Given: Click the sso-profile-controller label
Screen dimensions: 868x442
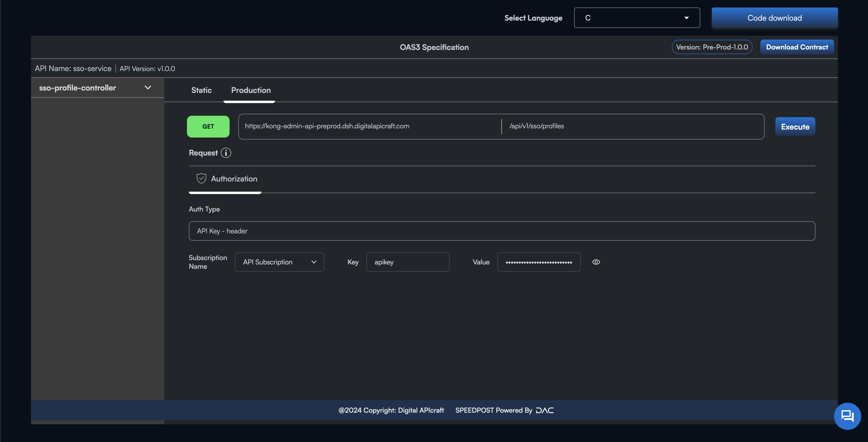Looking at the screenshot, I should coord(78,88).
